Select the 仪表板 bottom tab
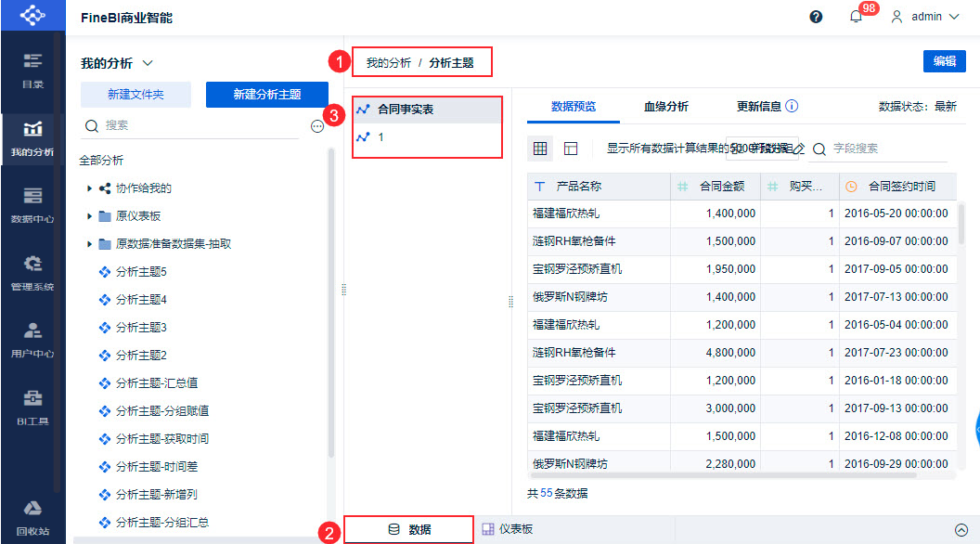Viewport: 980px width, 544px height. pyautogui.click(x=508, y=530)
